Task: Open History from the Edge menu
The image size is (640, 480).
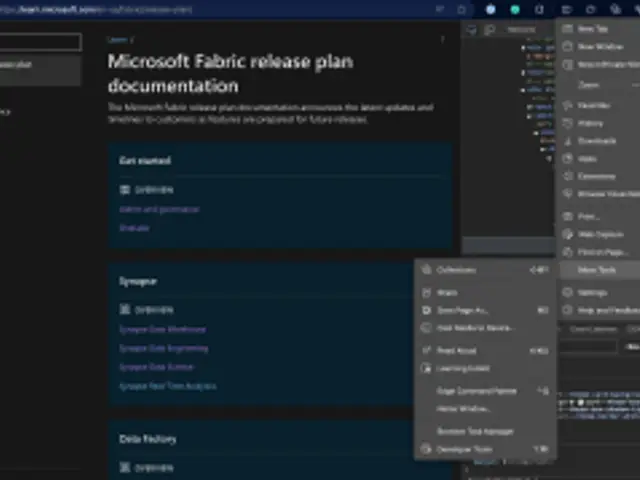Action: (600, 123)
